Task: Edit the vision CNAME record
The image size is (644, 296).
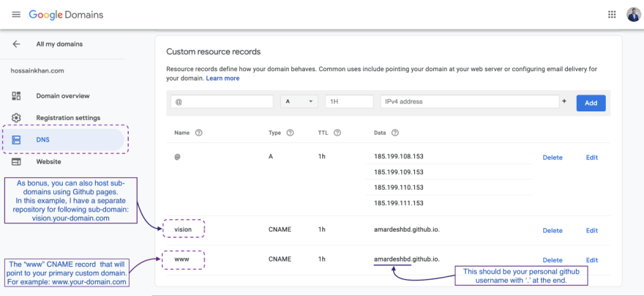Action: click(592, 231)
